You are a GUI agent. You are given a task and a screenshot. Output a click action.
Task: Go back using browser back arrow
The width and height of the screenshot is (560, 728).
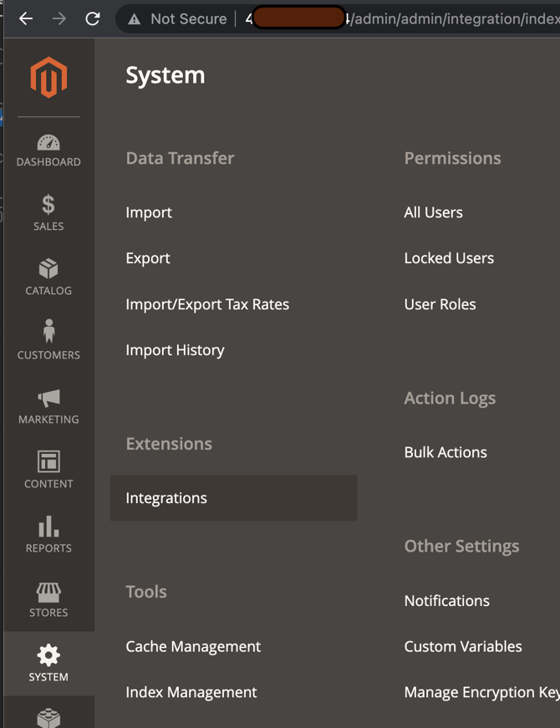pyautogui.click(x=26, y=18)
